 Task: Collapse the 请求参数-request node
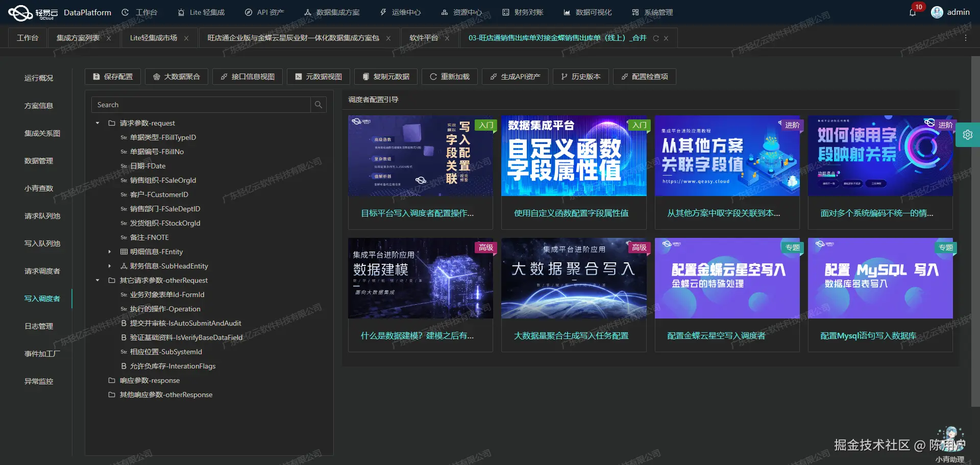(97, 123)
